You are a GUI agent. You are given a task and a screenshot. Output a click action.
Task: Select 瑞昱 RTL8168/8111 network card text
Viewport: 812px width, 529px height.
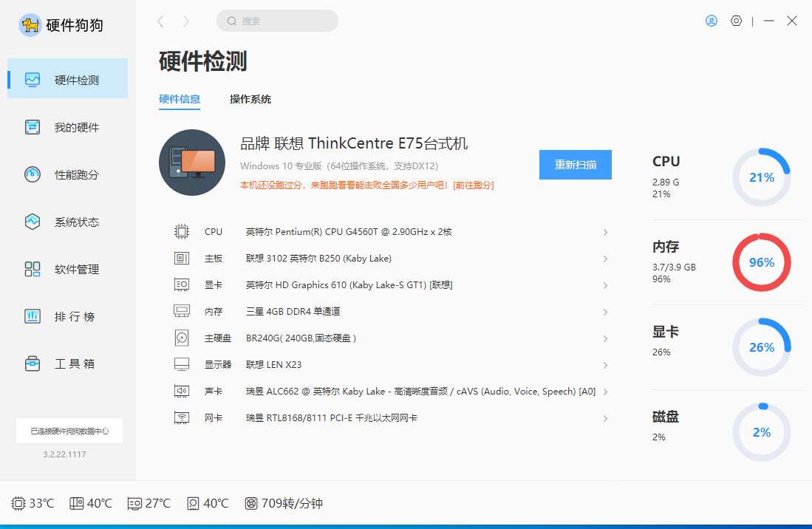point(332,417)
